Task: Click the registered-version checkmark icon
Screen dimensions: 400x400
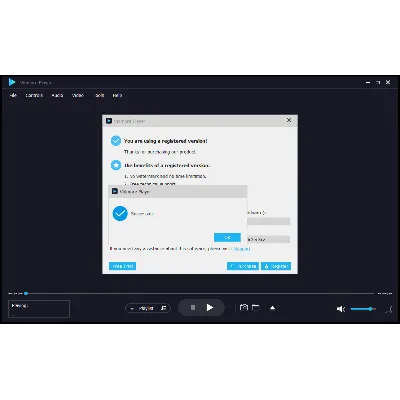Action: tap(116, 141)
